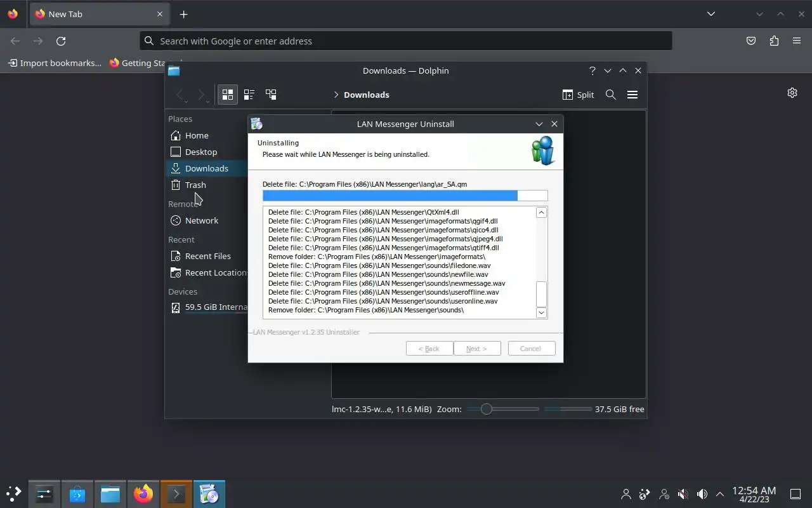Open the Firefox extensions puzzle icon

(774, 41)
